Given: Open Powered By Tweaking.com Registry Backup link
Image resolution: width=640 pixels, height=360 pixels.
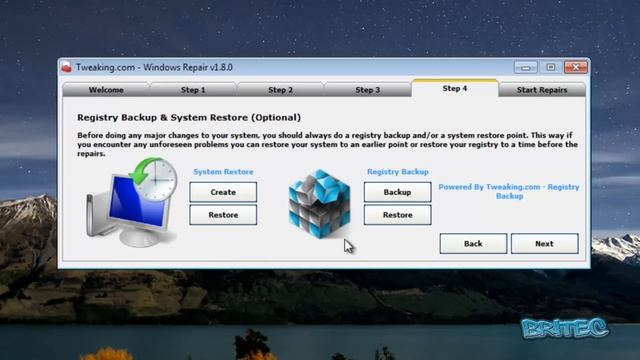Looking at the screenshot, I should click(509, 191).
